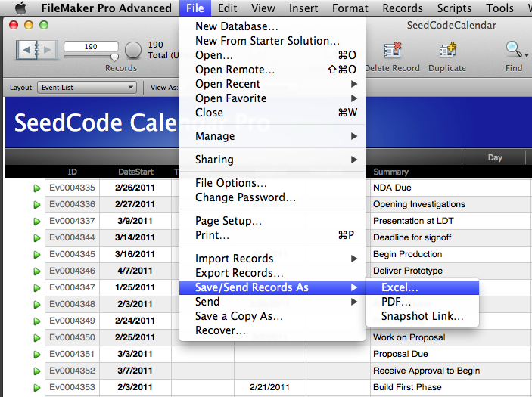Select Recover… menu item

tap(272, 330)
